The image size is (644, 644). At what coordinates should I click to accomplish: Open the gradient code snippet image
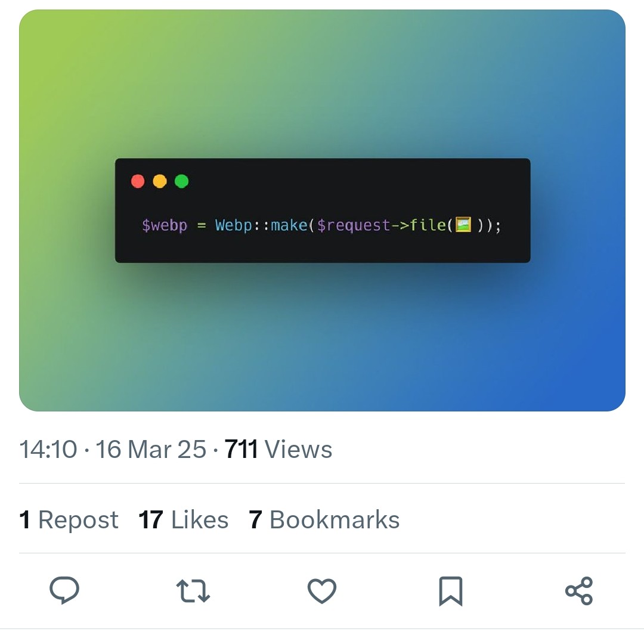[x=322, y=210]
